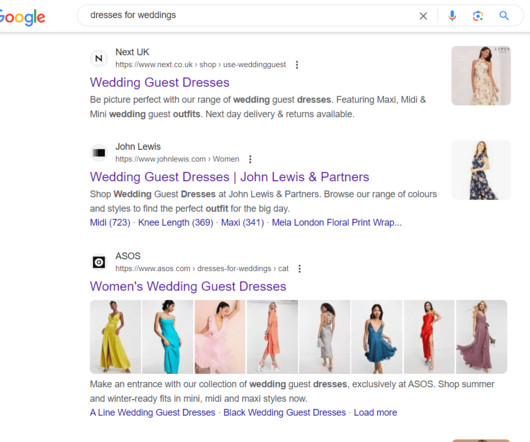Select the yellow maxi dress image

pyautogui.click(x=115, y=337)
